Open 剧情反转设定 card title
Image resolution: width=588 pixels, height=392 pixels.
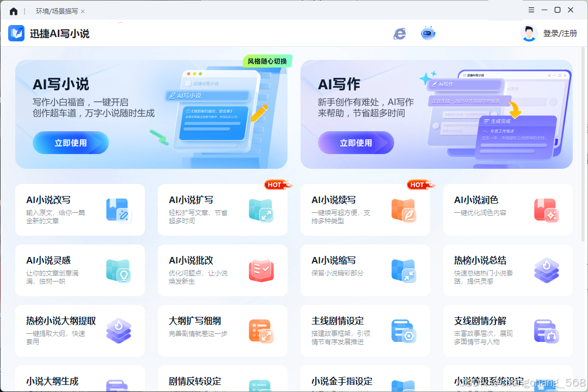click(194, 381)
